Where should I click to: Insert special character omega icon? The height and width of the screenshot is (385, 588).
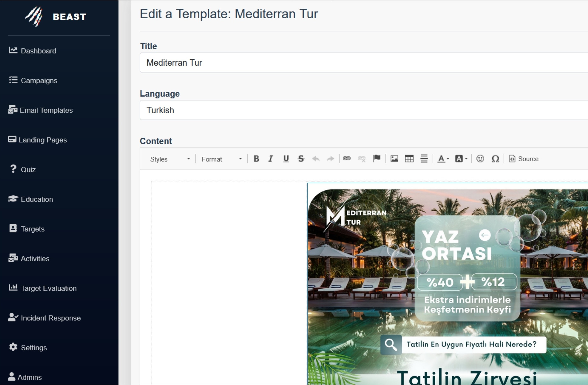tap(495, 159)
